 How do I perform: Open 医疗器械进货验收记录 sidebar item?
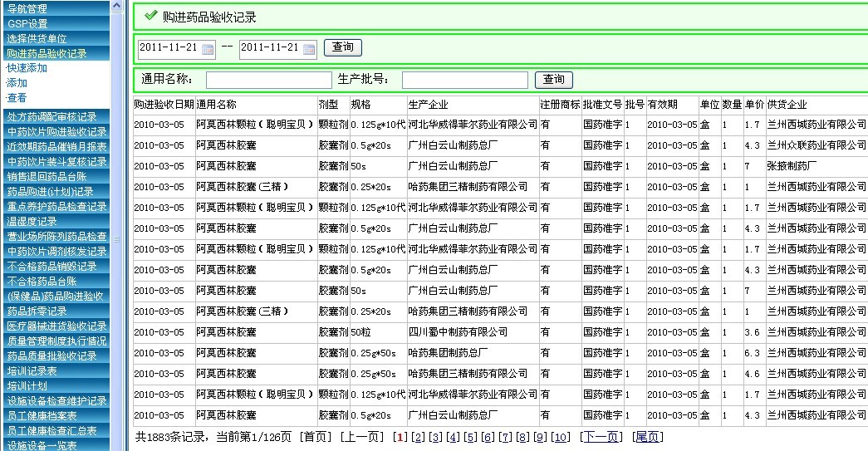pyautogui.click(x=55, y=326)
